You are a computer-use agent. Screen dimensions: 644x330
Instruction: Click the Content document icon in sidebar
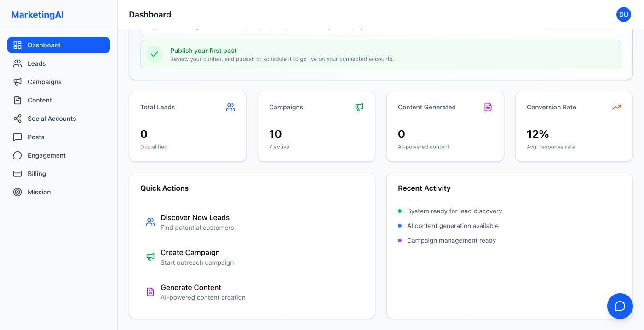(17, 100)
